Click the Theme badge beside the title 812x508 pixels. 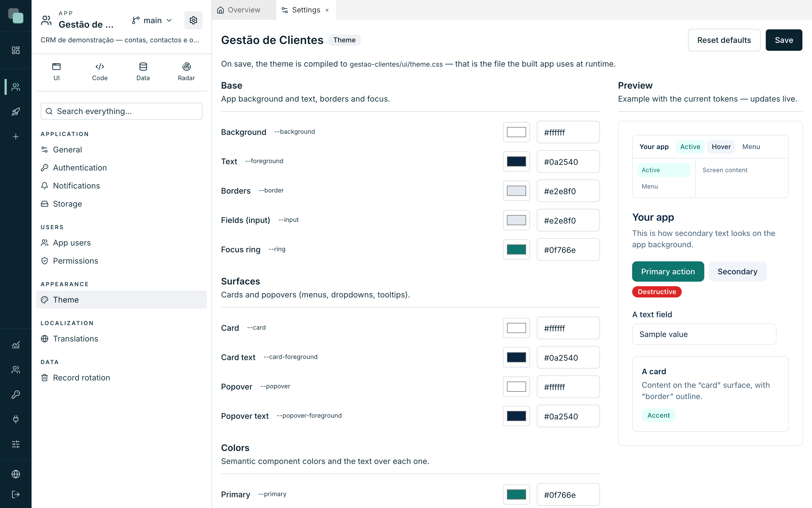[344, 40]
